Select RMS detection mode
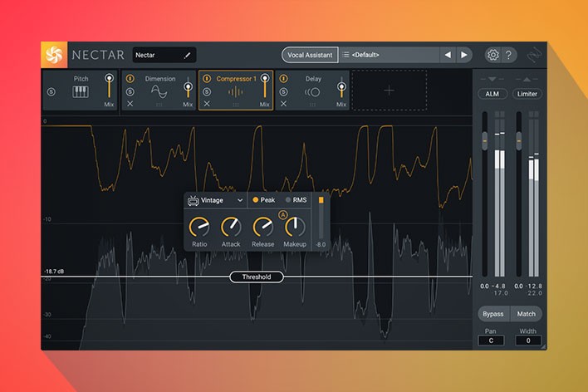 pos(295,200)
